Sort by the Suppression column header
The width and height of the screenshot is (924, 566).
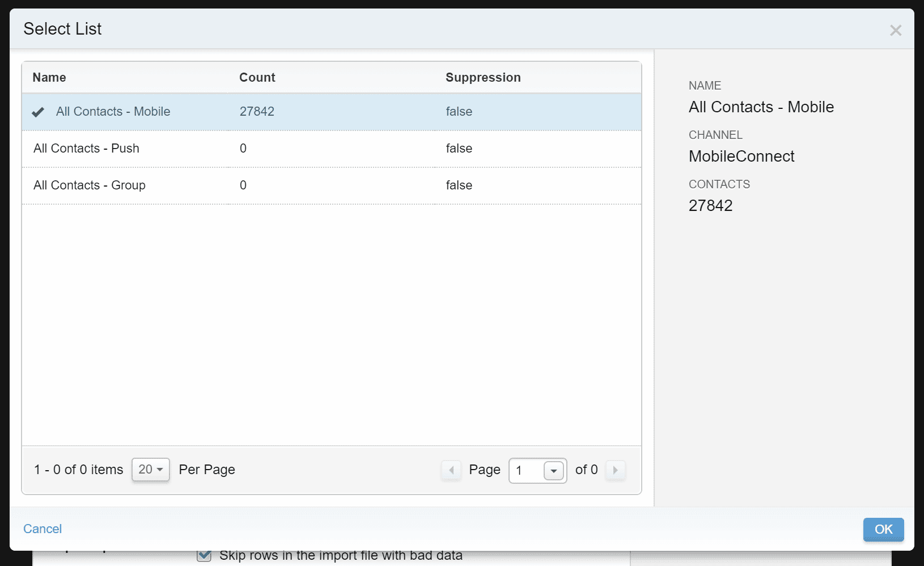482,78
